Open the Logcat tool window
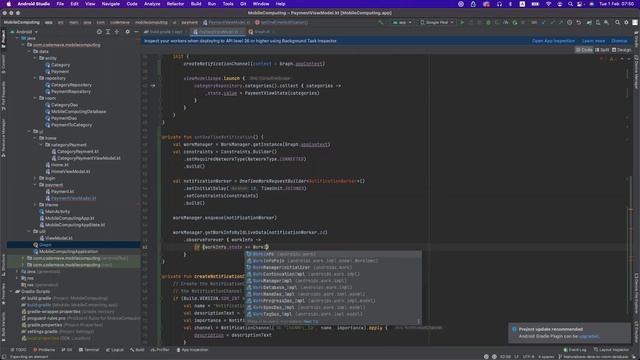Image resolution: width=640 pixels, height=360 pixels. 115,350
